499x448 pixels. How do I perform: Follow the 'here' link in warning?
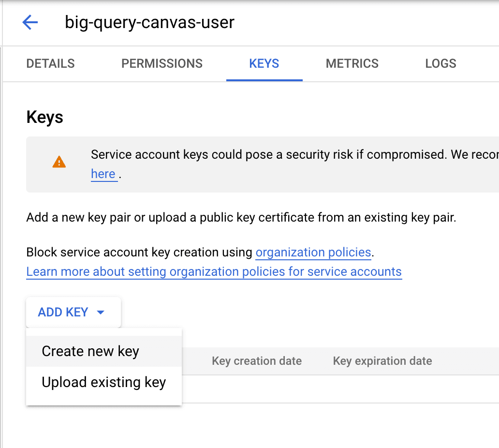click(103, 174)
